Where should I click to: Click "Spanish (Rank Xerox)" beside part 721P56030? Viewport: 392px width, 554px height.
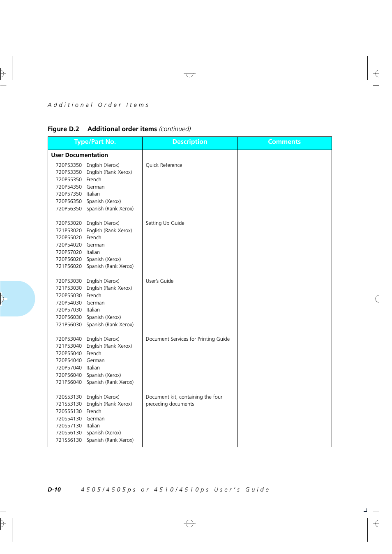point(110,325)
